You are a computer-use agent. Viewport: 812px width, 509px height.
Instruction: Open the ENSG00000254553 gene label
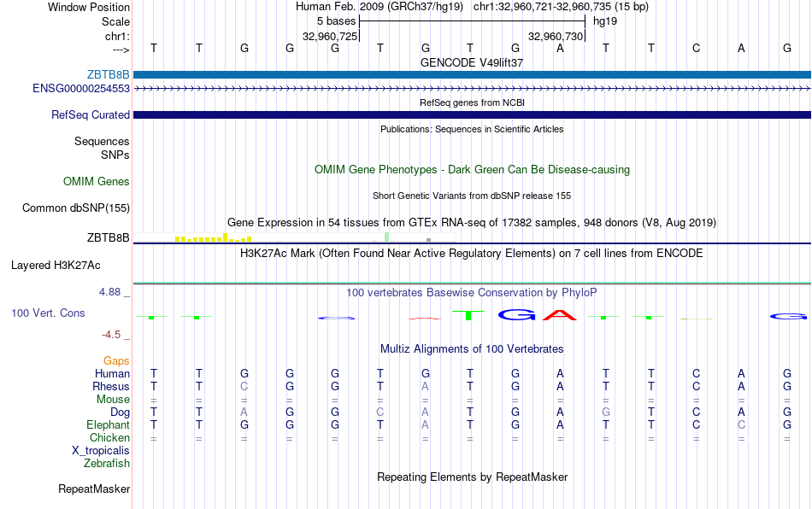pyautogui.click(x=81, y=89)
